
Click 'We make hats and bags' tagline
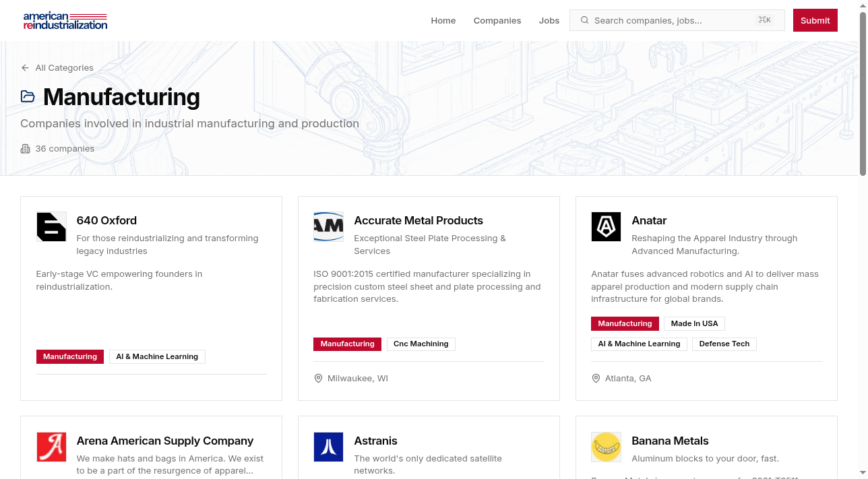[x=170, y=465]
